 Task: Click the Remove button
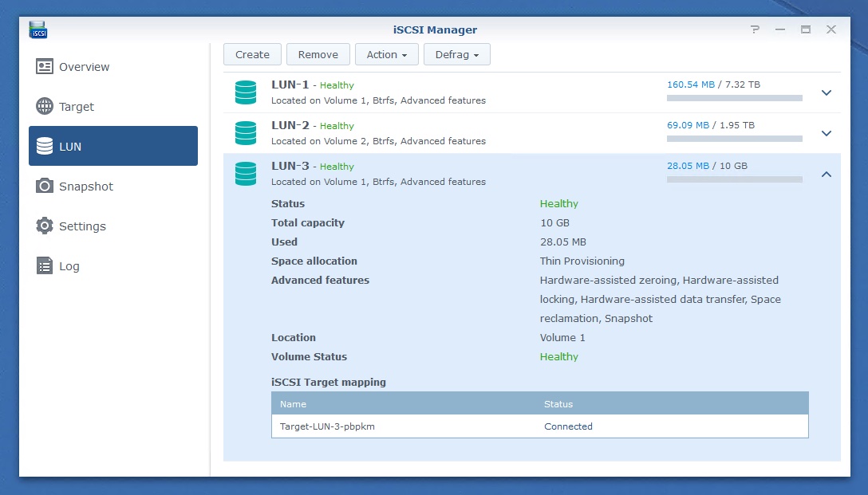point(318,54)
